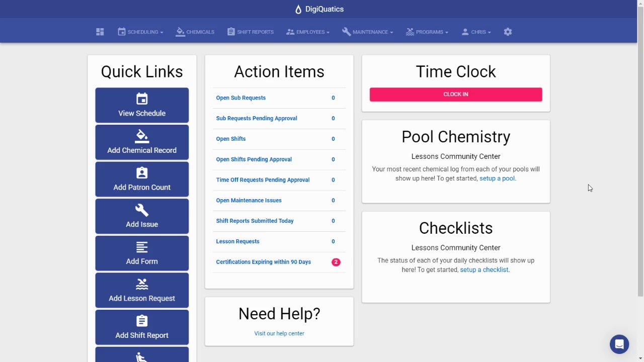Open Time Off Requests Pending Approval
The image size is (644, 362).
(263, 180)
